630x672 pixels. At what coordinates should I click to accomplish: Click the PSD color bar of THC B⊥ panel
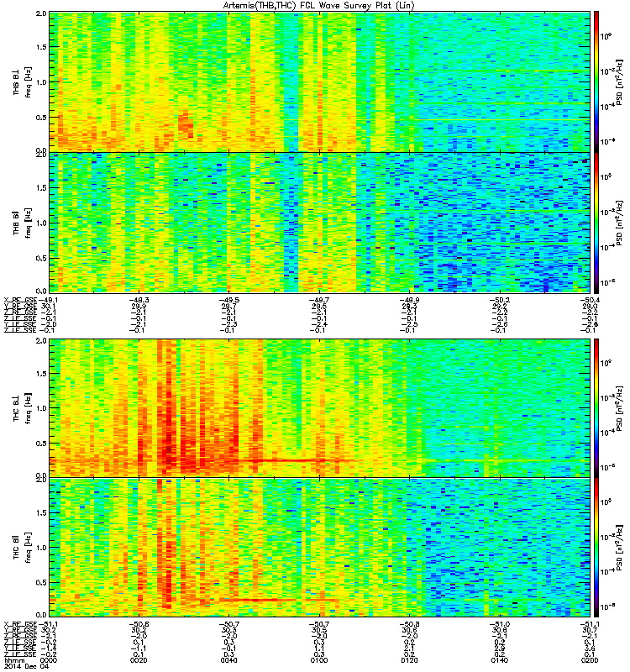(596, 408)
